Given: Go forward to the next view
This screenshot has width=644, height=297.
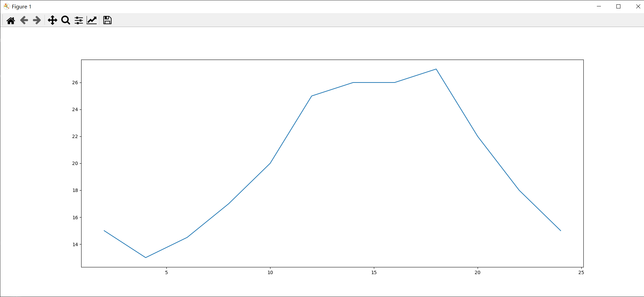Looking at the screenshot, I should (x=37, y=20).
